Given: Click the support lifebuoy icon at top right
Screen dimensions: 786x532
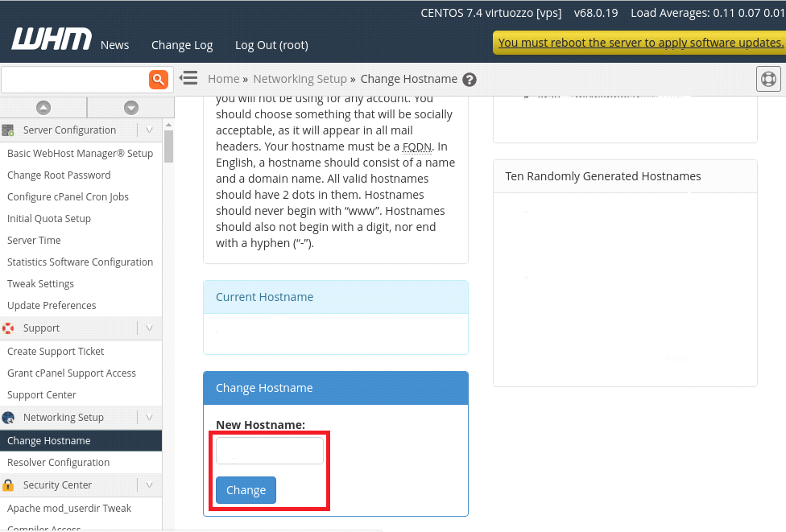Looking at the screenshot, I should coord(768,79).
